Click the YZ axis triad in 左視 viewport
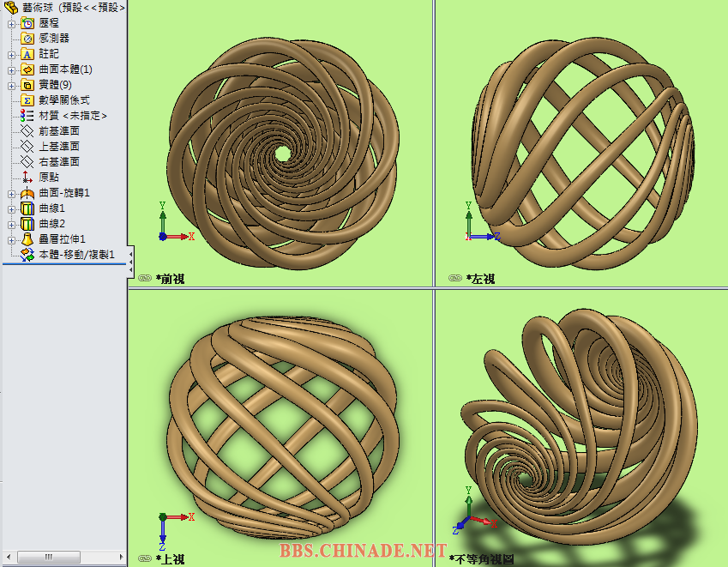This screenshot has width=728, height=567. [483, 221]
